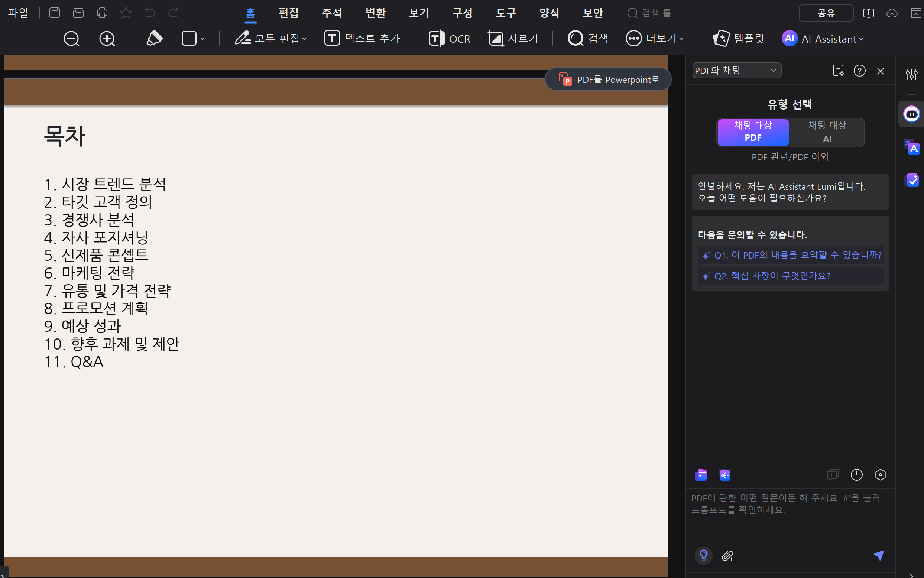Screen dimensions: 924x578
Task: Zoom out with the minus magnifier
Action: click(x=71, y=39)
